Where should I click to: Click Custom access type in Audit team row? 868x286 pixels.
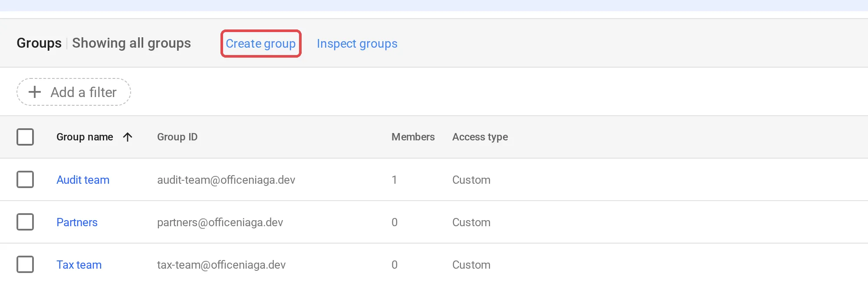coord(471,179)
